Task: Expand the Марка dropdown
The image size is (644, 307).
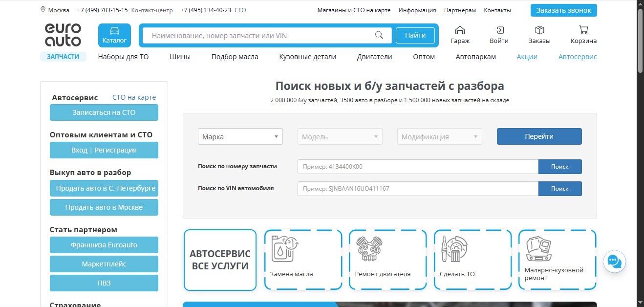Action: (x=240, y=137)
